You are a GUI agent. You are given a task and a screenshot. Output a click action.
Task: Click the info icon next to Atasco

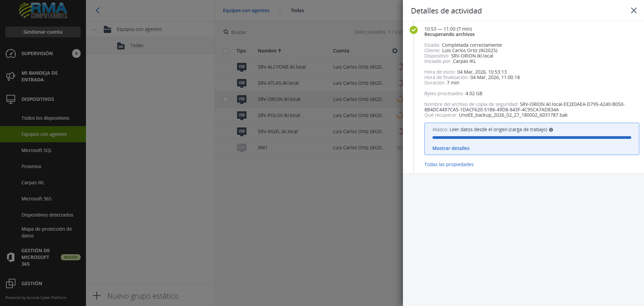pos(551,130)
